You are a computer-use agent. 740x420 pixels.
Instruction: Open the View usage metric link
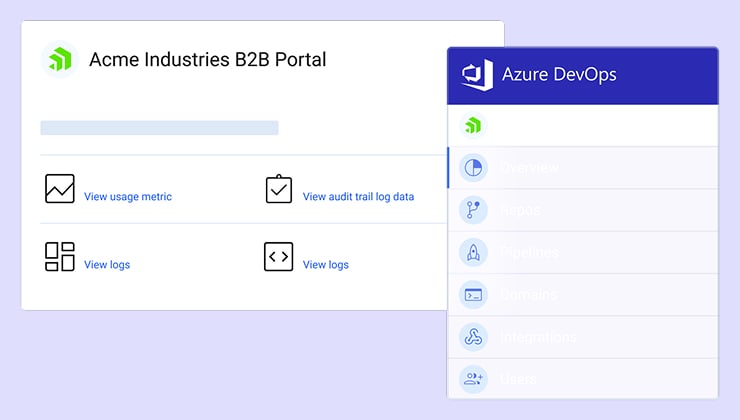pyautogui.click(x=128, y=197)
